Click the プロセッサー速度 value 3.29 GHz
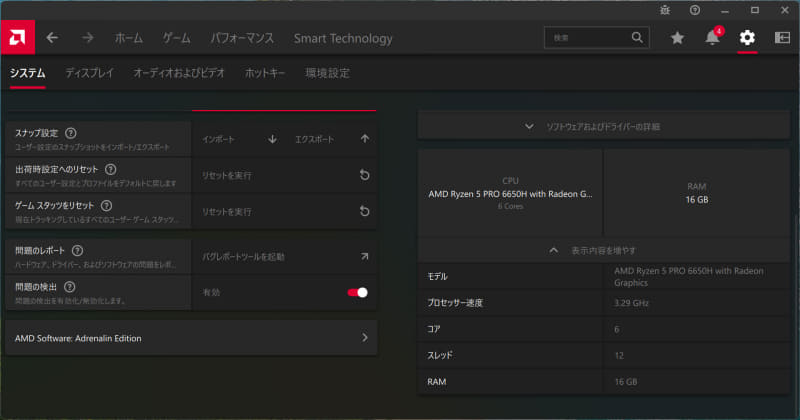The height and width of the screenshot is (420, 800). [x=631, y=303]
